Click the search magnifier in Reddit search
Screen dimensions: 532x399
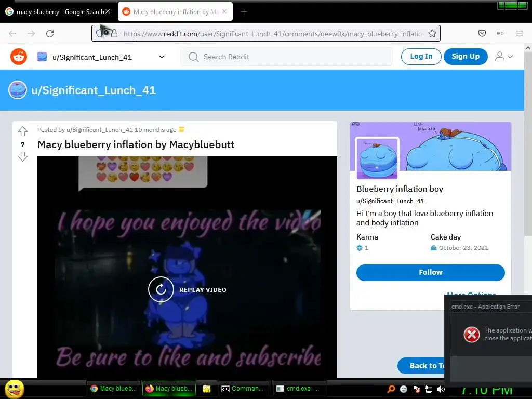click(x=193, y=57)
